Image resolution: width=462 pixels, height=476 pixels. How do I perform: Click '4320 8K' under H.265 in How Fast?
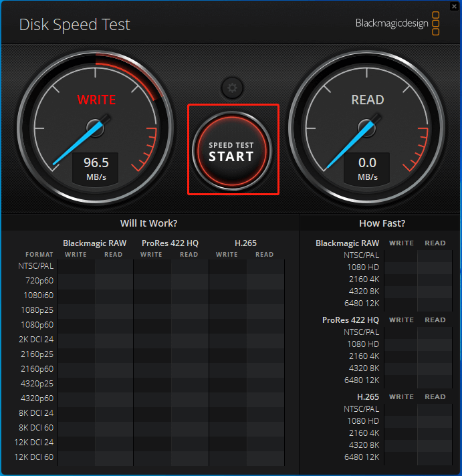pyautogui.click(x=364, y=445)
